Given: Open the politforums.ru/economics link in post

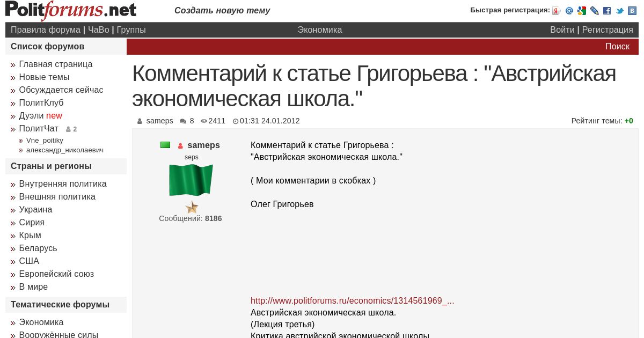Looking at the screenshot, I should [x=353, y=301].
